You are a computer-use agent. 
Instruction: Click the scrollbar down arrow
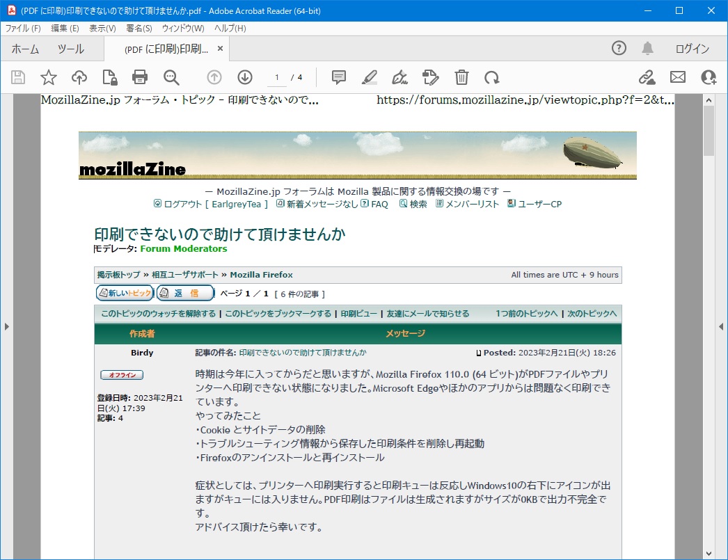pos(709,553)
